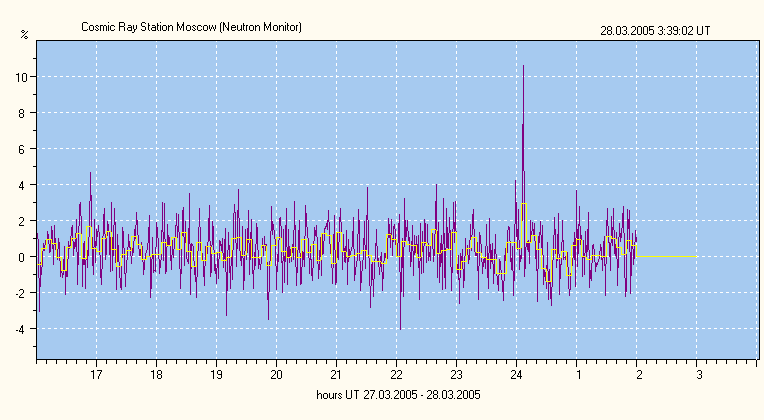
Task: Select hour 19 on the time axis
Action: [x=217, y=375]
